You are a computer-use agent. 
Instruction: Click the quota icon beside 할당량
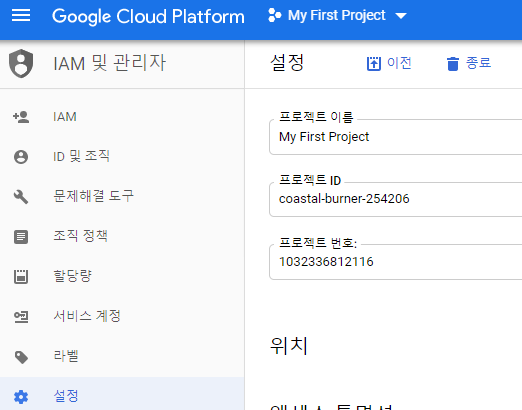click(21, 277)
